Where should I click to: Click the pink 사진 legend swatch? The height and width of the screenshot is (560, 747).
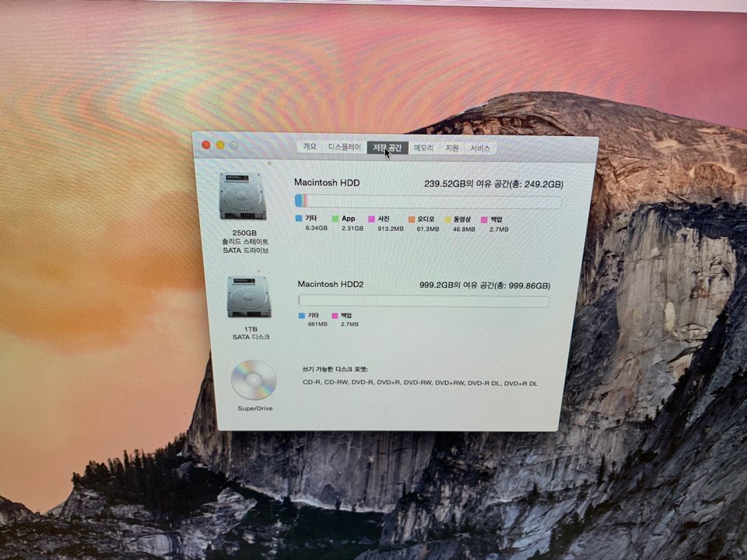pos(371,219)
